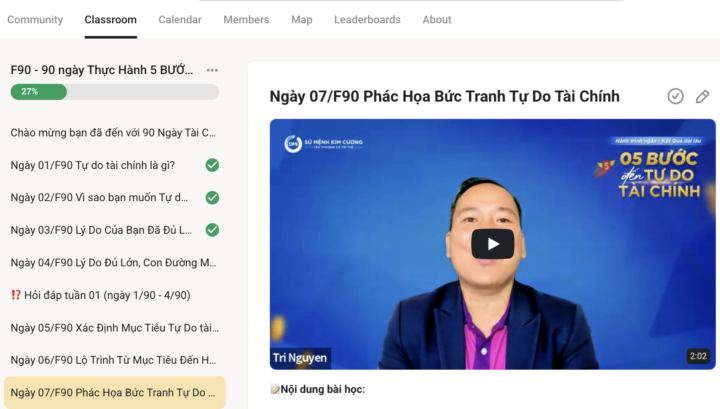Go to the Map tab

click(302, 20)
